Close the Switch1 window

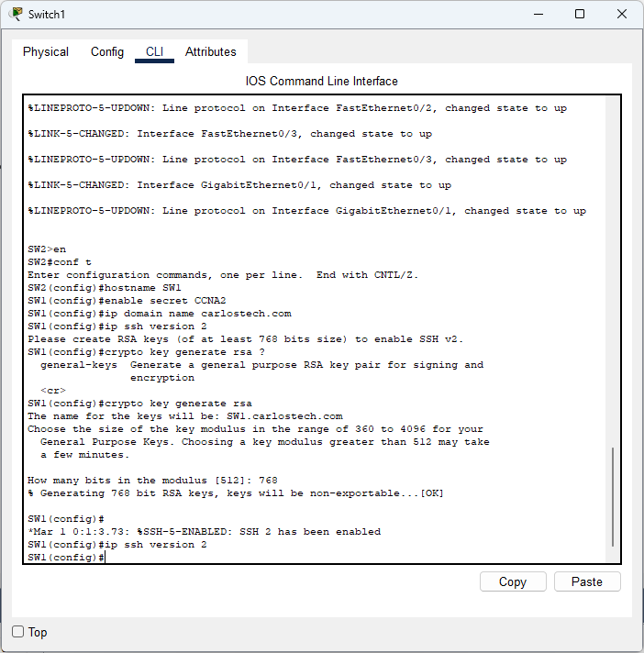pos(622,15)
